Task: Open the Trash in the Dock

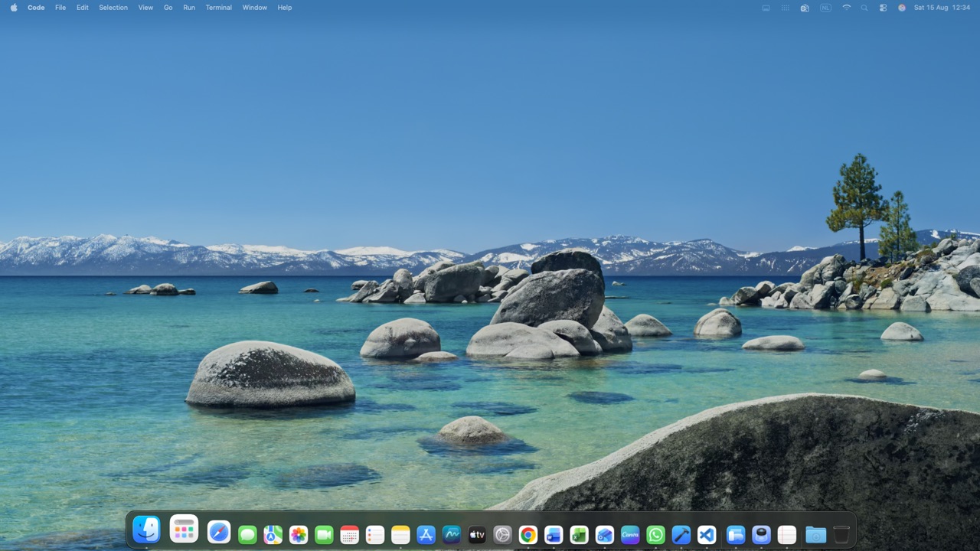Action: (x=841, y=535)
